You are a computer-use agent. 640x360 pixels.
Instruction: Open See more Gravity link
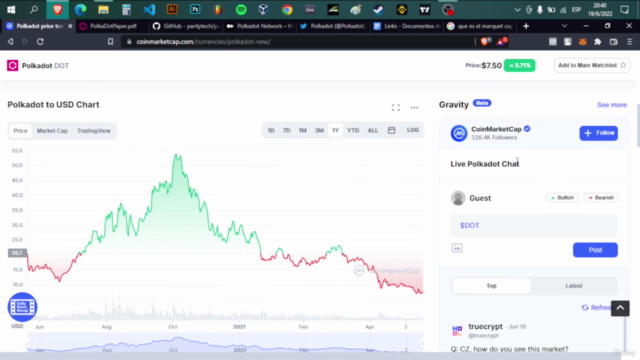612,105
